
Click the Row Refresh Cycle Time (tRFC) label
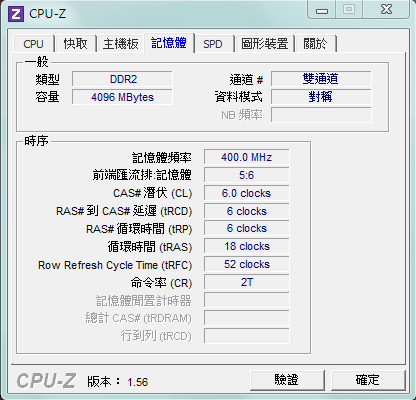tap(115, 265)
